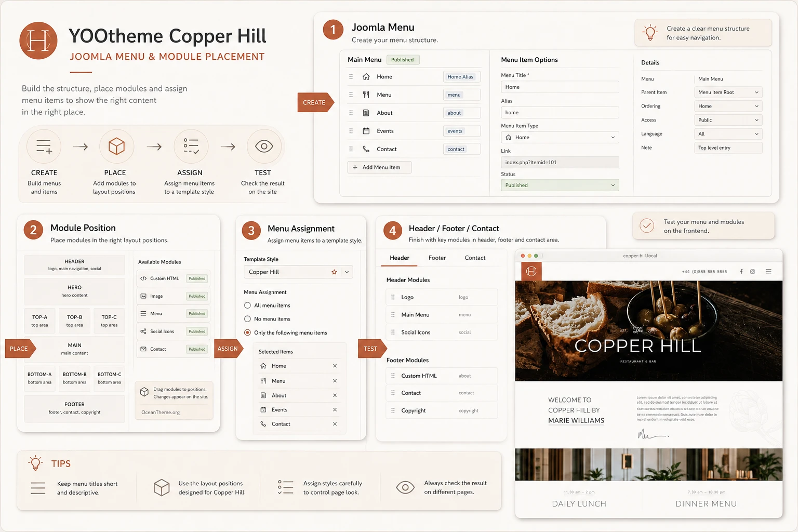
Task: Open the Ordering dropdown
Action: (728, 106)
